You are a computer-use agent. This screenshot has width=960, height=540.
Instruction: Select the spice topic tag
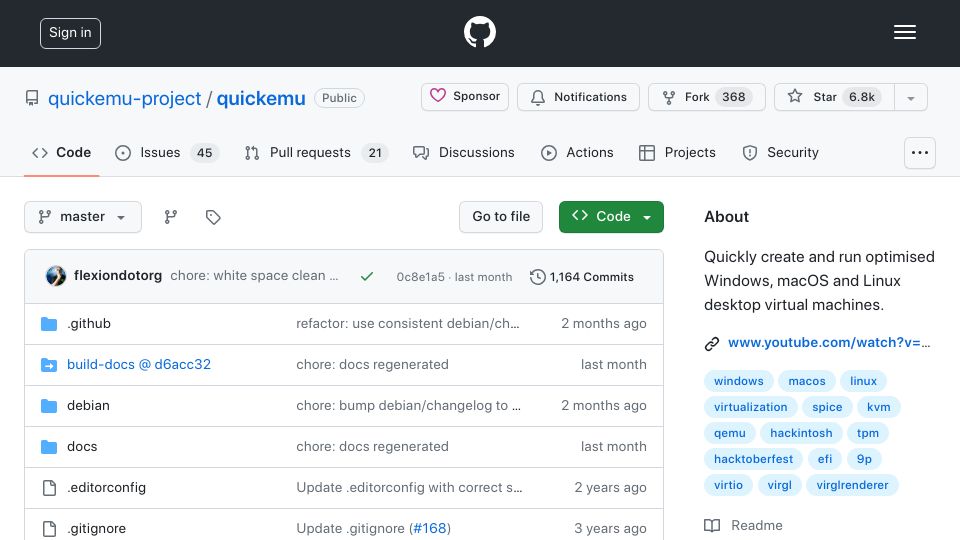827,407
